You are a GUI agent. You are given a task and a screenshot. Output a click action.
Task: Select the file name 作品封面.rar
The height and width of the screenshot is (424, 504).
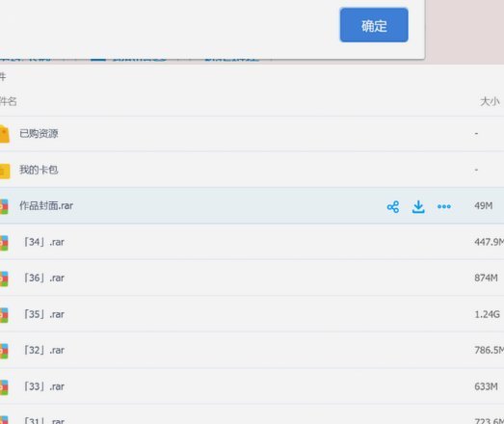[46, 205]
